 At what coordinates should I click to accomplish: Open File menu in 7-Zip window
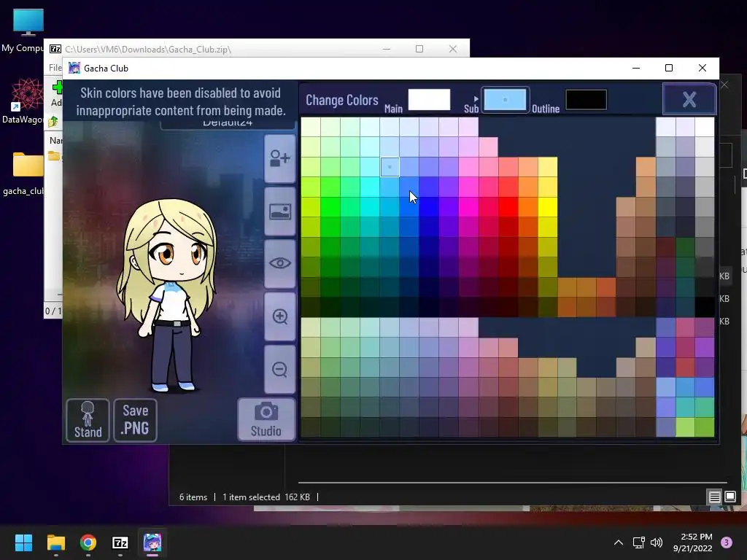click(x=55, y=68)
